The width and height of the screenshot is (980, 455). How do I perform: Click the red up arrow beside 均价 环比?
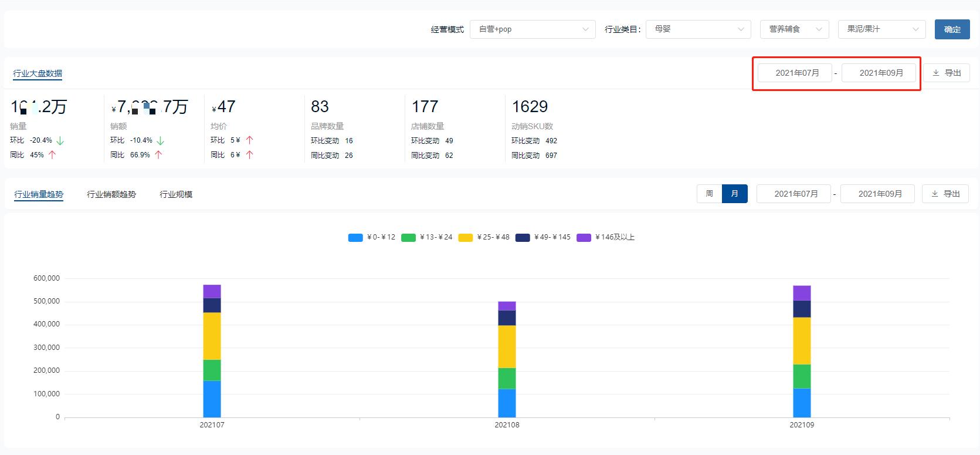click(249, 140)
